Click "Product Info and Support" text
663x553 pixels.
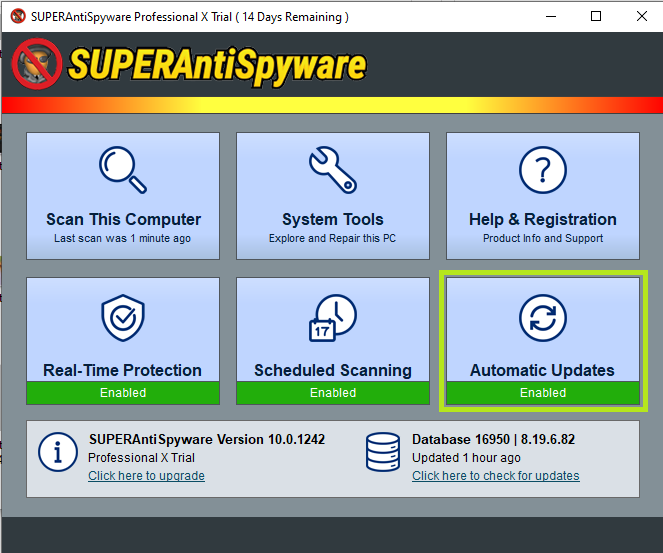click(543, 238)
